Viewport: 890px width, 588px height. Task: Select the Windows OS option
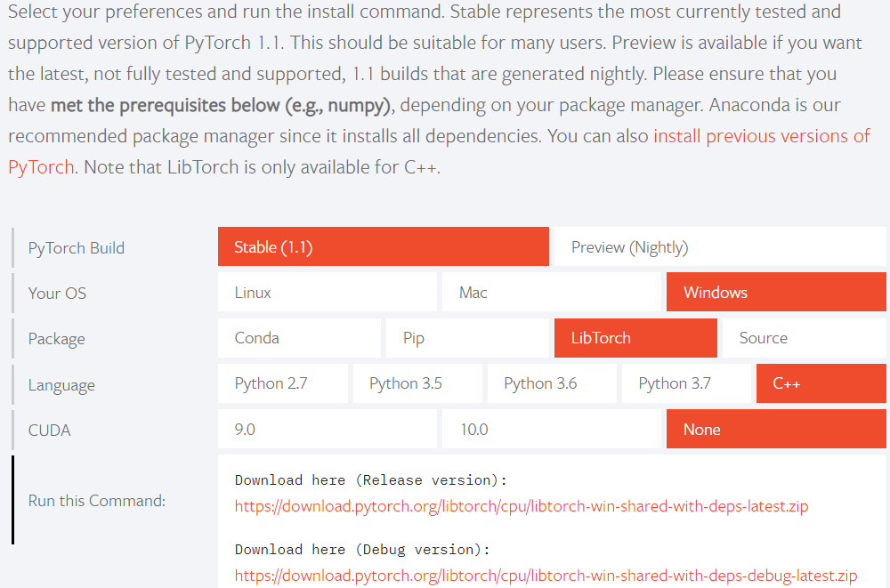click(775, 293)
